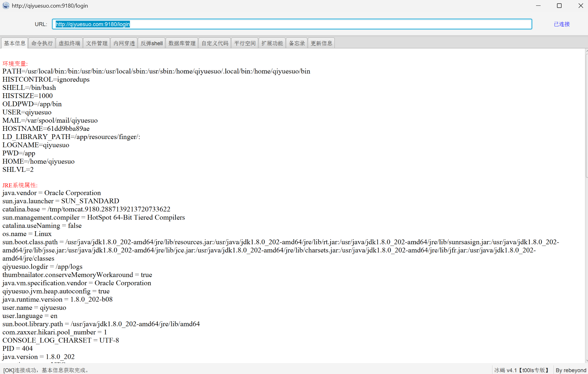Image resolution: width=588 pixels, height=374 pixels.
Task: Click the URL input field
Action: pos(292,24)
